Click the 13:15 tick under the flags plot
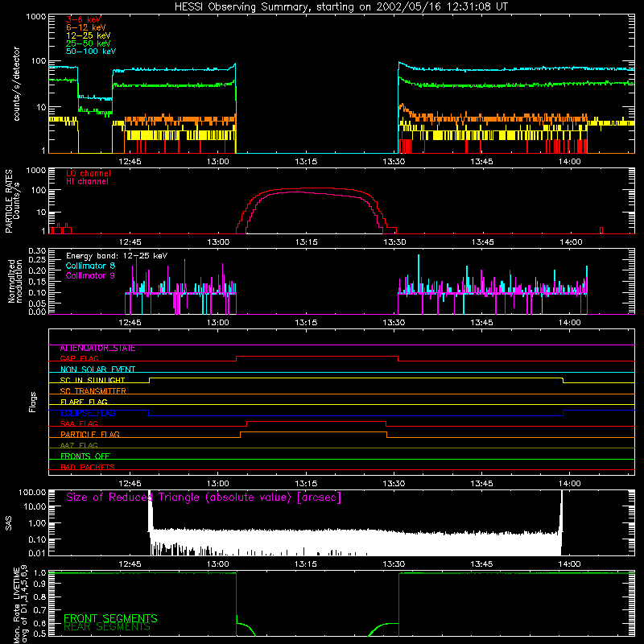The height and width of the screenshot is (644, 644). point(306,484)
